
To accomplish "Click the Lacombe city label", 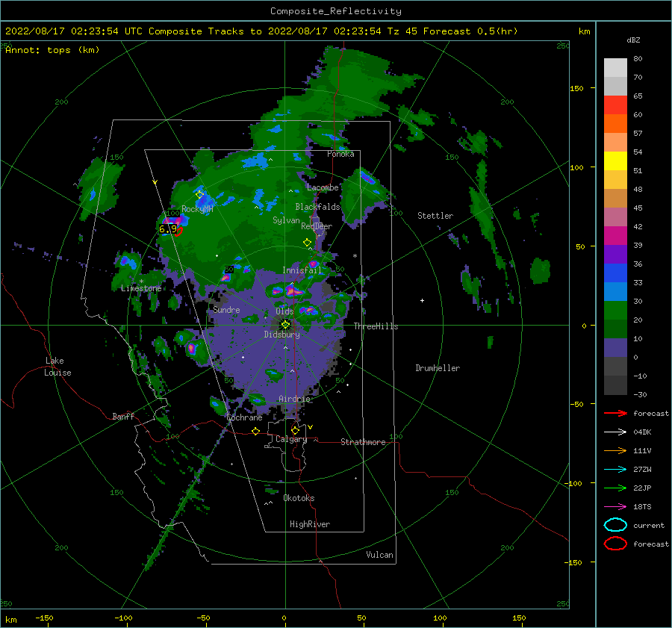I will (x=323, y=187).
